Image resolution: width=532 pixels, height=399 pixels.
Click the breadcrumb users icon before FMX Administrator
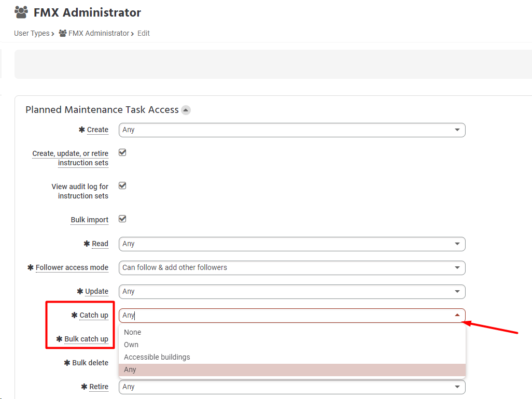tap(63, 33)
